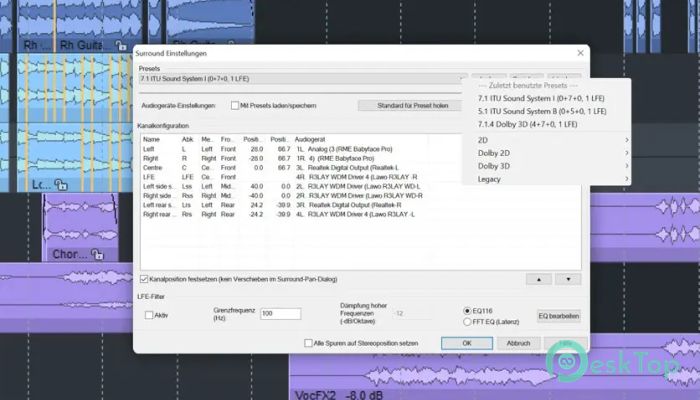
Task: Click into the Grenzfrequenz input field
Action: [x=280, y=314]
